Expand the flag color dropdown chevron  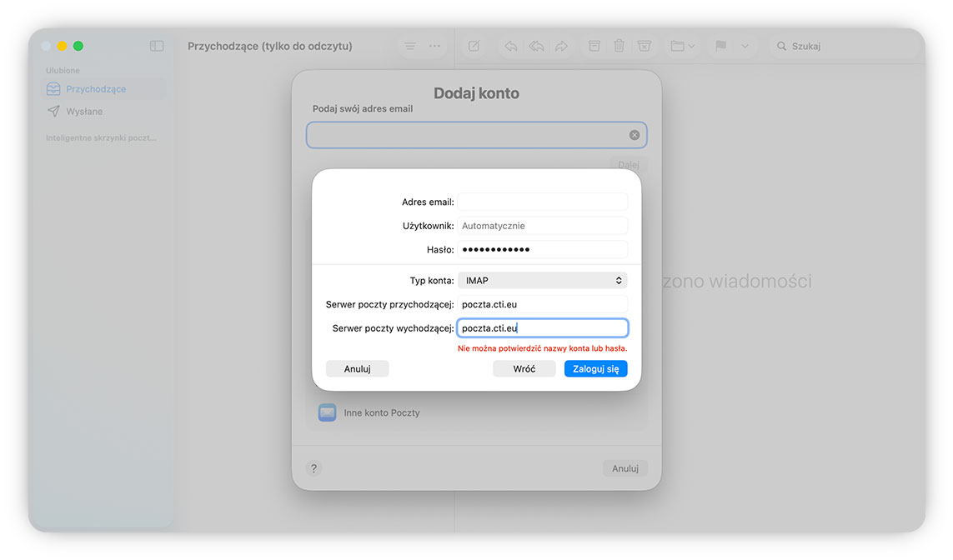[x=745, y=46]
